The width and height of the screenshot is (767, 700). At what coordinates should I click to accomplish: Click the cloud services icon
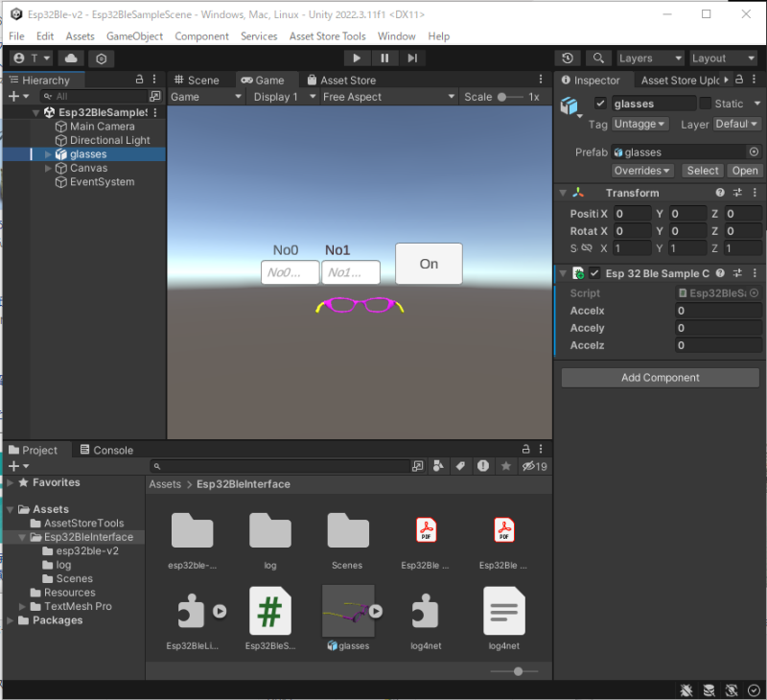[x=71, y=58]
